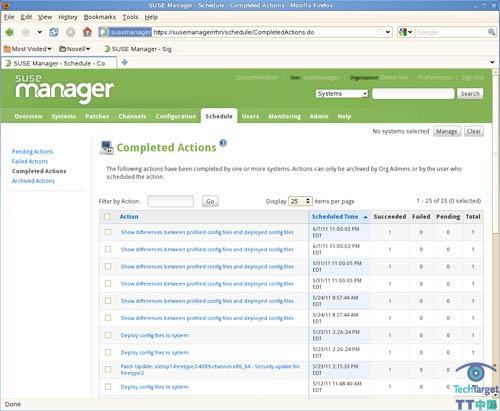Switch to the Channels navigation tab

(132, 116)
